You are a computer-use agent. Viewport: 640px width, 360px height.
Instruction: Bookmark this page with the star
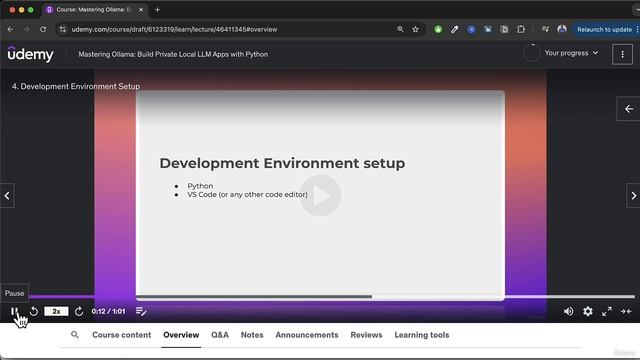pos(415,29)
